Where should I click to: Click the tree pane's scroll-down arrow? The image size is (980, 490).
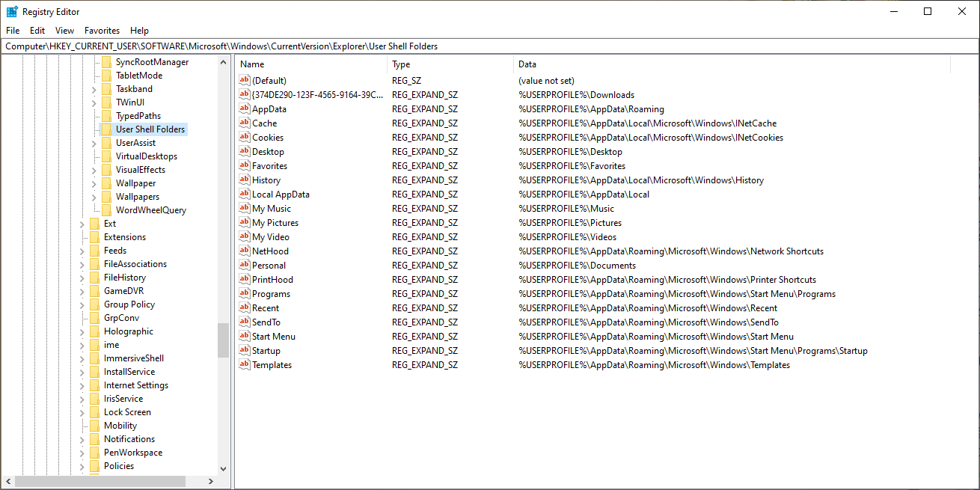(x=223, y=469)
